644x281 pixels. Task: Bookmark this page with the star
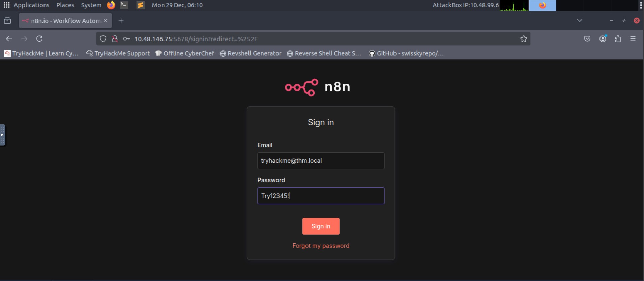[524, 39]
